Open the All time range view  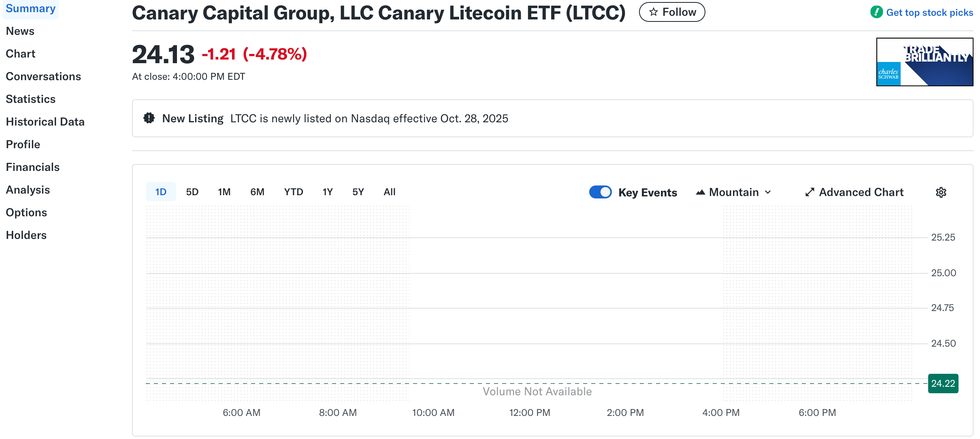389,192
